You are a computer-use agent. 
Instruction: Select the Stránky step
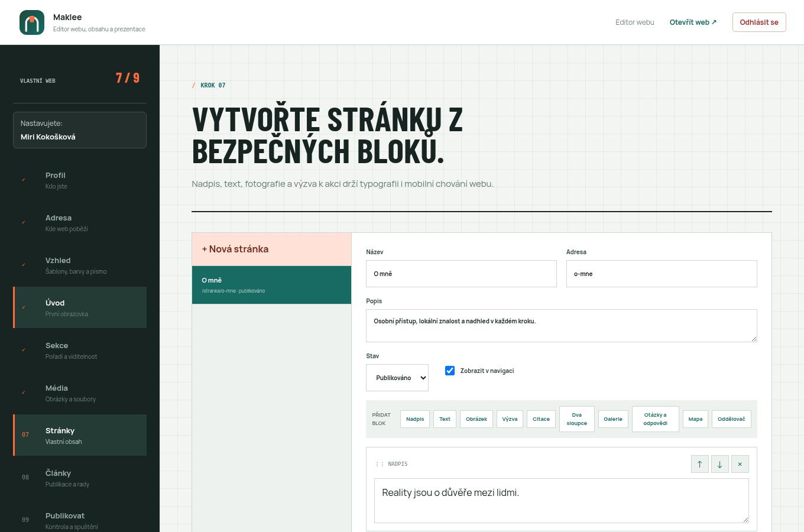coord(80,435)
